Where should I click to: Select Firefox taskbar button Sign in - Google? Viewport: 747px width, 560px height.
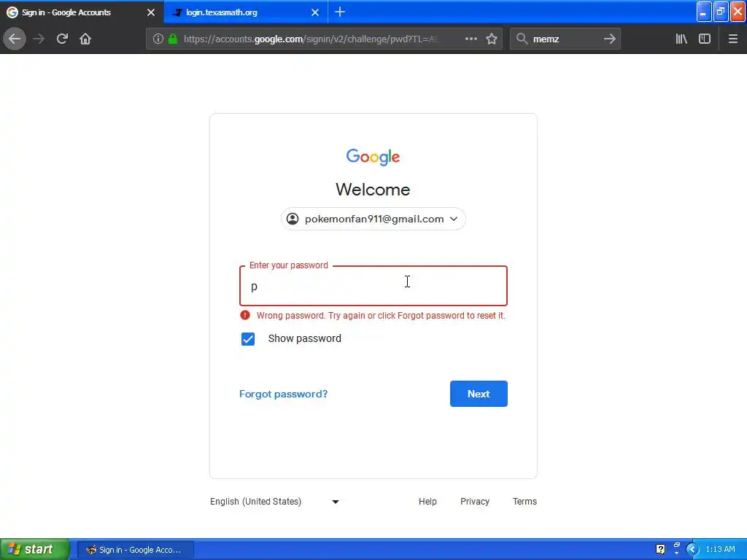[135, 550]
